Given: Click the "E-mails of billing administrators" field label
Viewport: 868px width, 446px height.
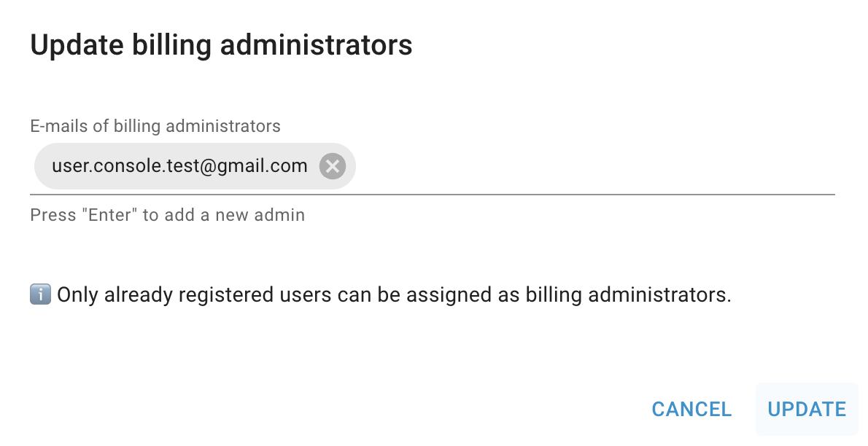Looking at the screenshot, I should (155, 126).
